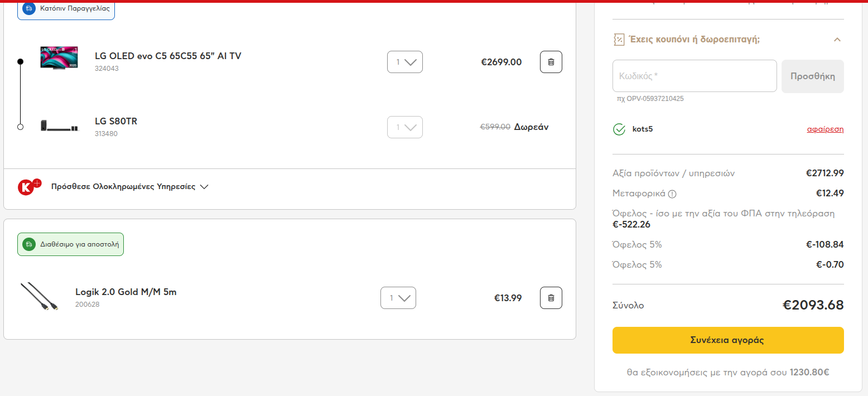Click the Κατόπιν Παραγγελίας truck icon
This screenshot has height=396, width=868.
pos(29,8)
